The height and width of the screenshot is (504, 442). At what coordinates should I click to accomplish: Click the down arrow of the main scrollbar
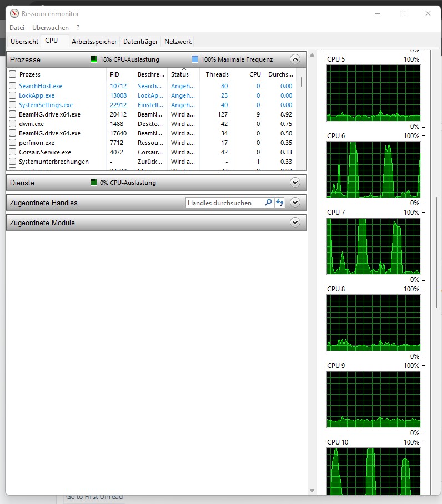coord(312,491)
